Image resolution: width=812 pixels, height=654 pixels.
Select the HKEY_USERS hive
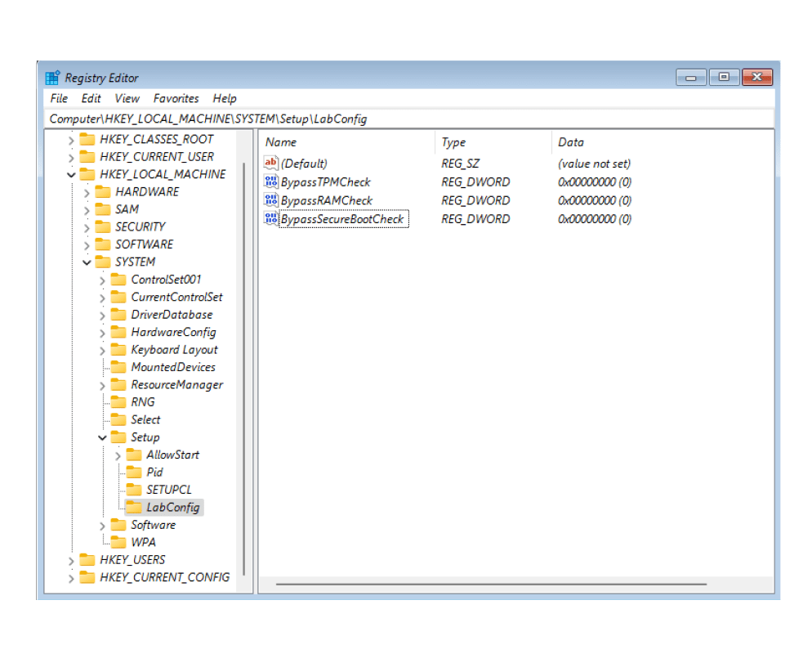(x=132, y=560)
